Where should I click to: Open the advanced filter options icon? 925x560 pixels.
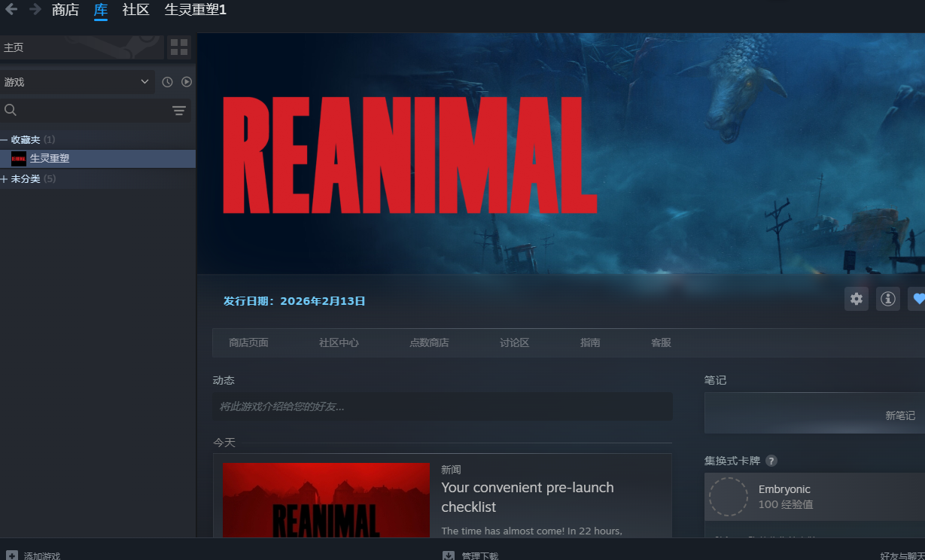coord(178,111)
